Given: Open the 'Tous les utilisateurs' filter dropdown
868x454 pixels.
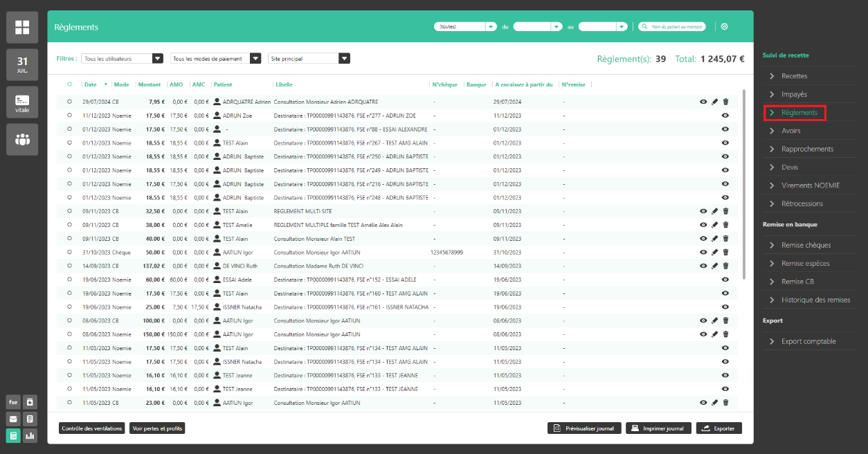Looking at the screenshot, I should [x=122, y=59].
